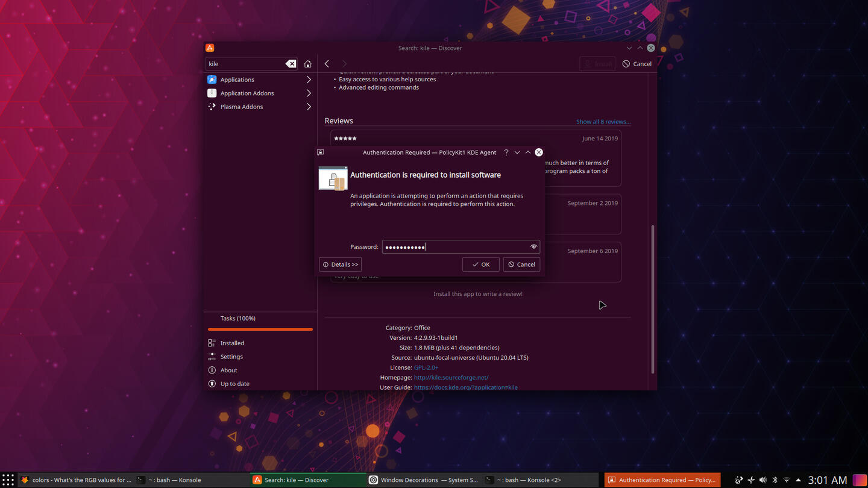
Task: Select the Plasma Addons sidebar icon
Action: [212, 107]
